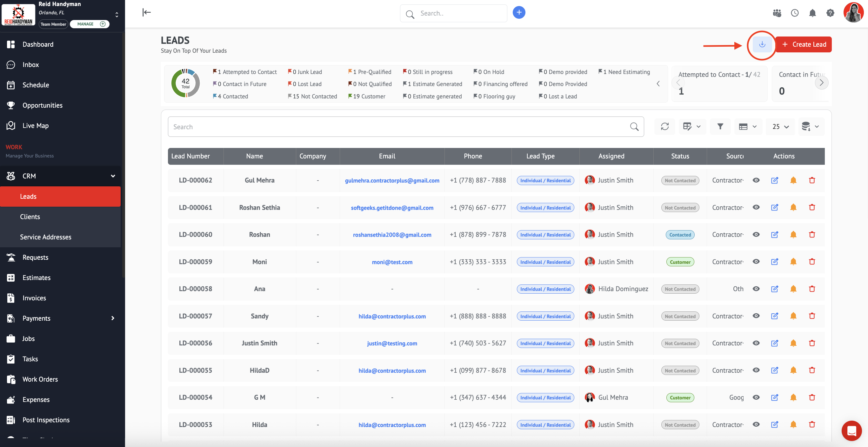View lead LD-000054 G M with the eye icon
This screenshot has width=868, height=447.
tap(756, 397)
